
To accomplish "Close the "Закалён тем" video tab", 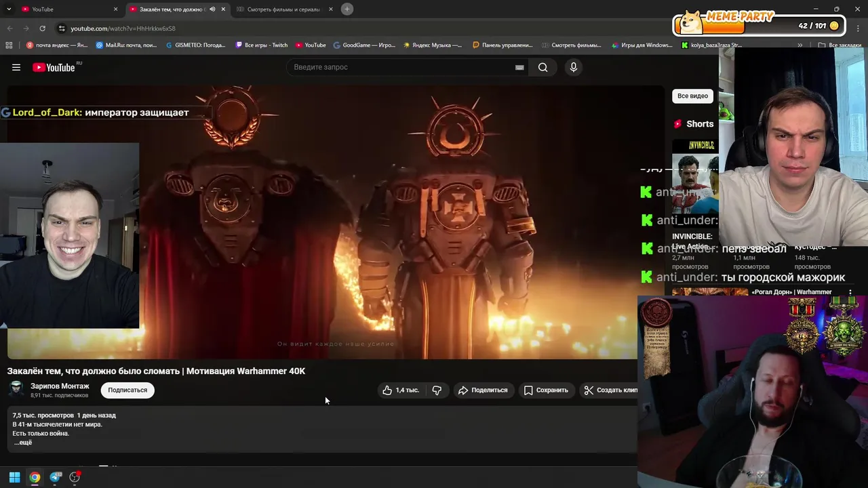I will pyautogui.click(x=223, y=9).
